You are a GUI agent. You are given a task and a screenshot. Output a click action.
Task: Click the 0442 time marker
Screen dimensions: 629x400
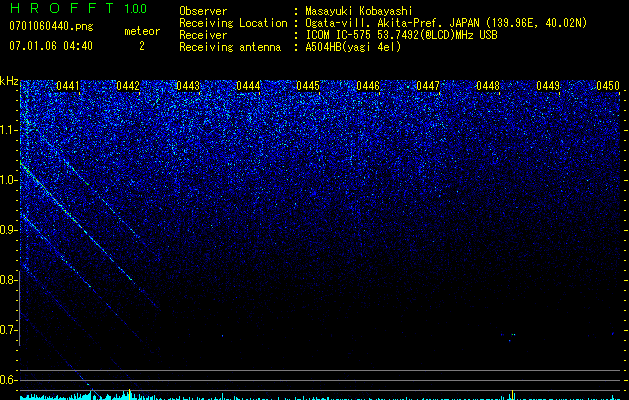(x=128, y=86)
